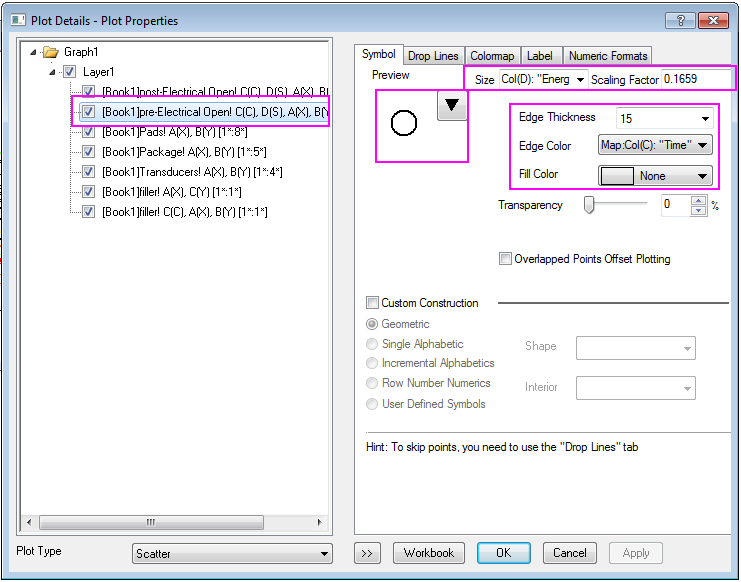This screenshot has height=582, width=741.
Task: Click the Graph1 folder icon
Action: point(51,52)
